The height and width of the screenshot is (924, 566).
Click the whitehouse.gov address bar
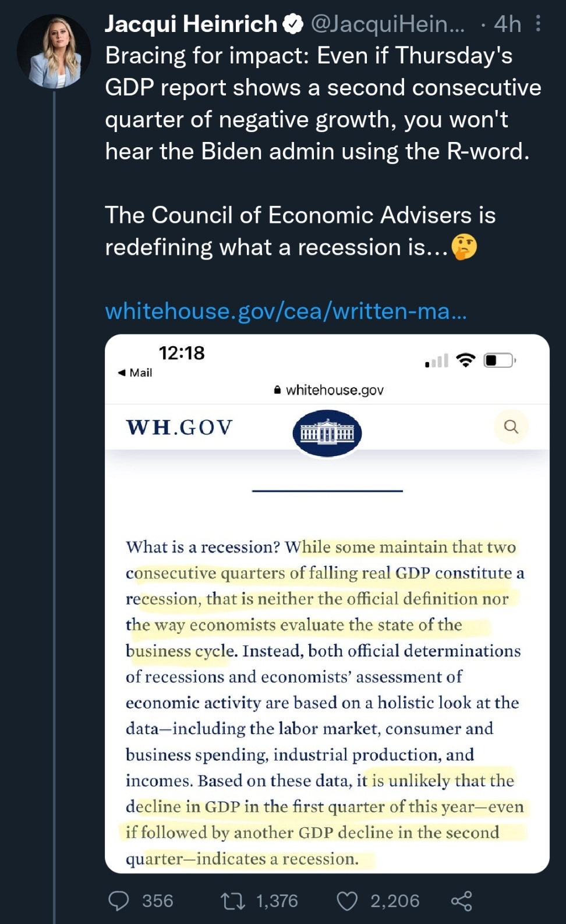(x=328, y=390)
